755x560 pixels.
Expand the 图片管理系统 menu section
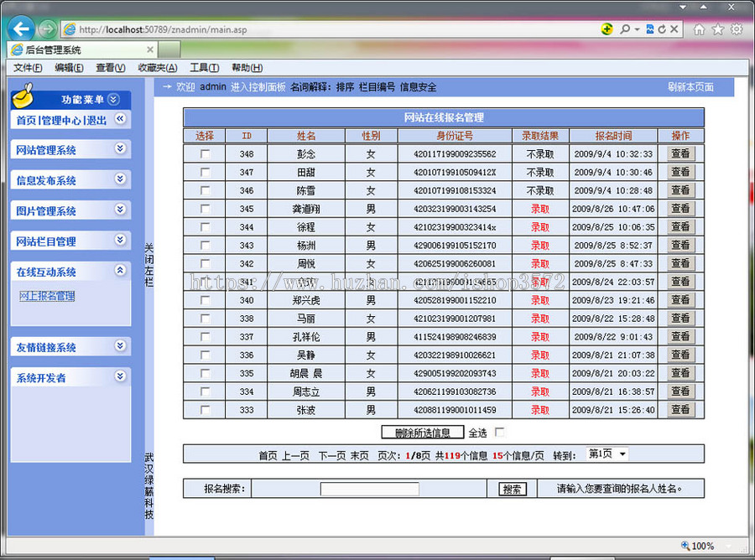120,210
